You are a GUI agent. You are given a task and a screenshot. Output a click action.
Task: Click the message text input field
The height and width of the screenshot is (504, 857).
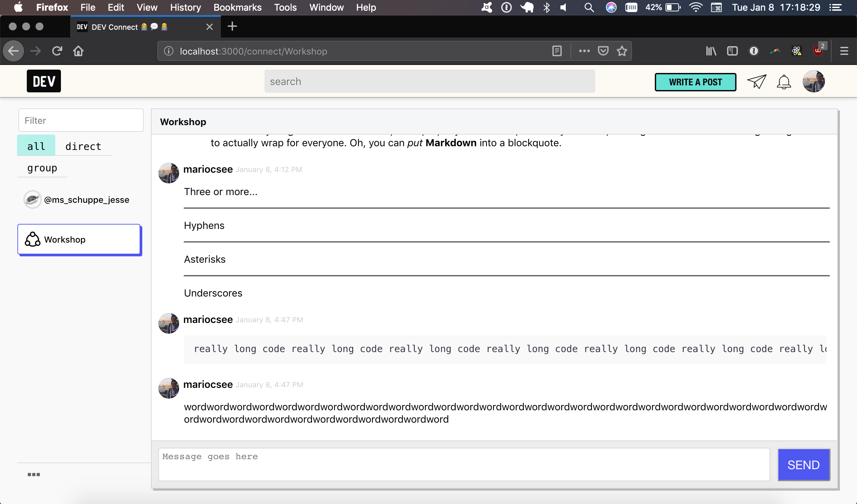[x=464, y=464]
